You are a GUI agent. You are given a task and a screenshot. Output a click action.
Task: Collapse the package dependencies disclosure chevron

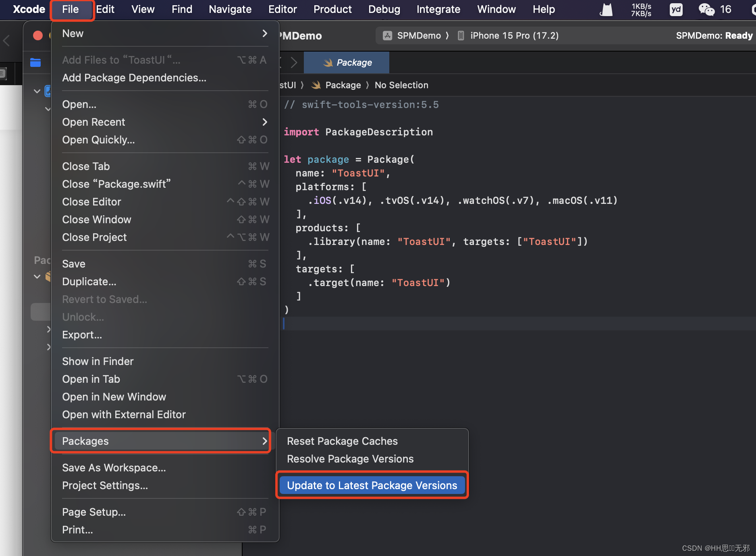pos(37,276)
